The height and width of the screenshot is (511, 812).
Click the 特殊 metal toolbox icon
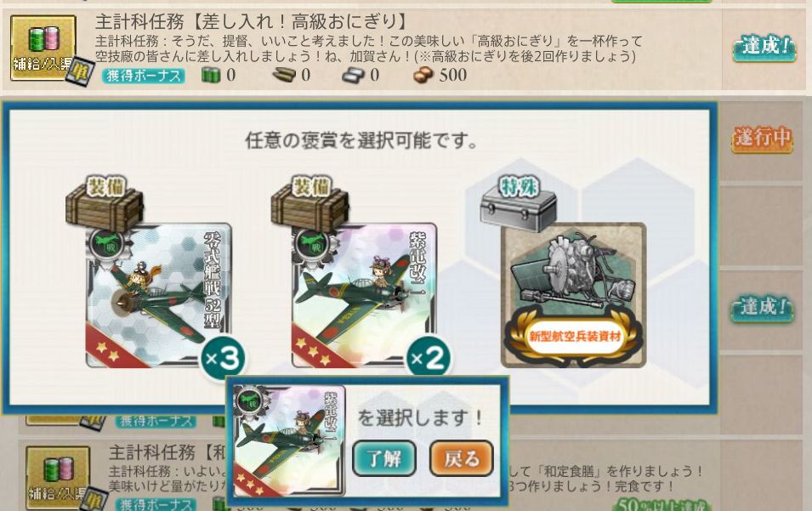click(519, 203)
